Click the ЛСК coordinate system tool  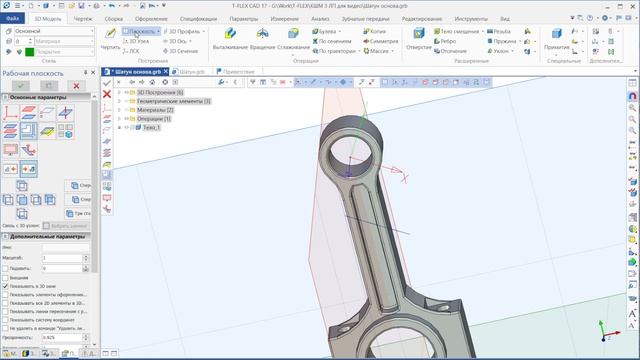pyautogui.click(x=131, y=51)
